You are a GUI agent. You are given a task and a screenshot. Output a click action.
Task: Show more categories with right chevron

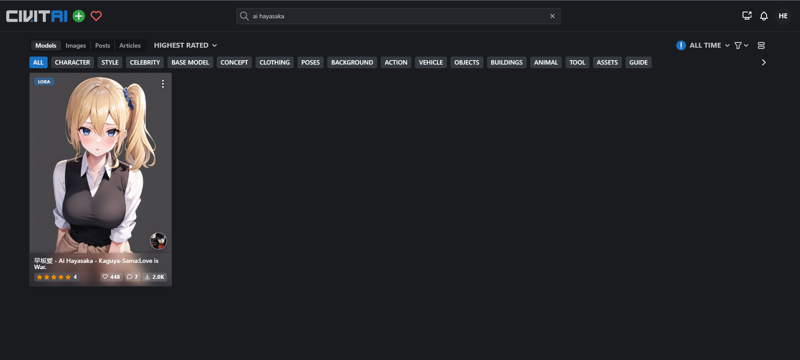click(764, 62)
